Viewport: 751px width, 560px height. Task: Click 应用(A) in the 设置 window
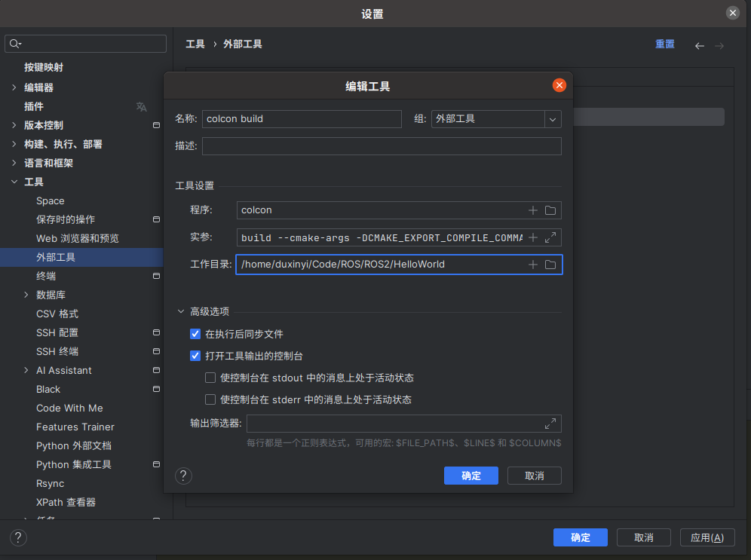tap(707, 537)
